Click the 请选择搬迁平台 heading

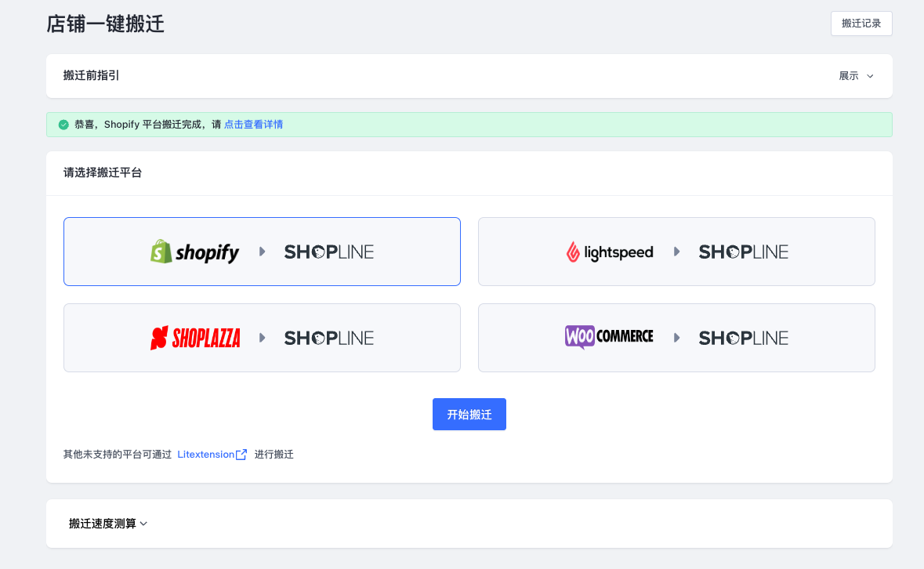click(x=103, y=172)
